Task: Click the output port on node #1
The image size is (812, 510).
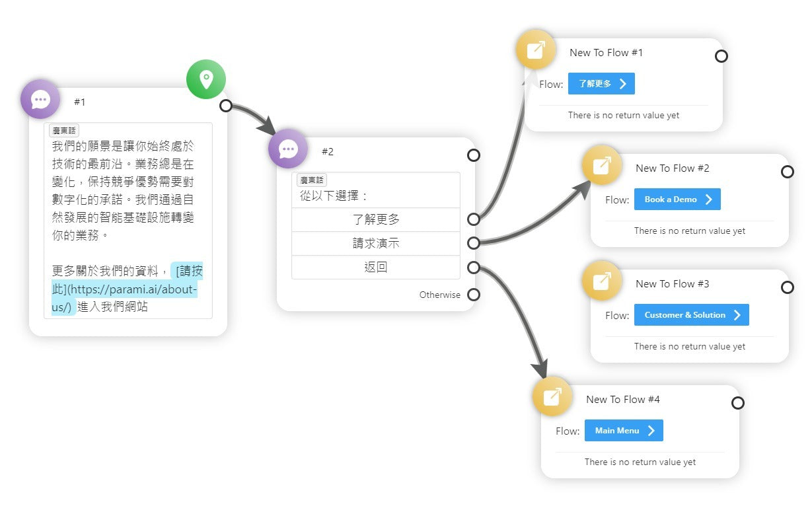Action: tap(226, 106)
